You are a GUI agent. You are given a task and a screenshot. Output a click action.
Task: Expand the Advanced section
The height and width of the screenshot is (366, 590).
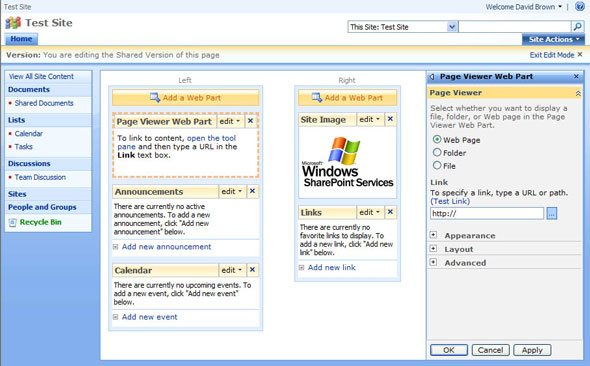point(433,262)
